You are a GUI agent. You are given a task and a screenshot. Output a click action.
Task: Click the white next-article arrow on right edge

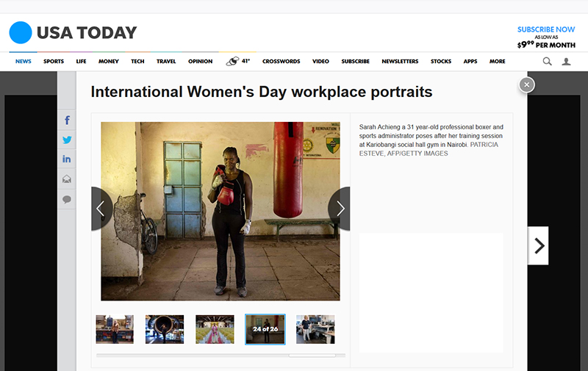click(538, 245)
